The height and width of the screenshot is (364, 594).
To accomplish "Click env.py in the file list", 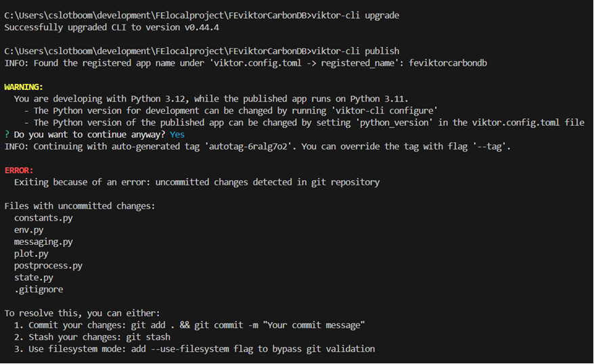I will click(28, 230).
